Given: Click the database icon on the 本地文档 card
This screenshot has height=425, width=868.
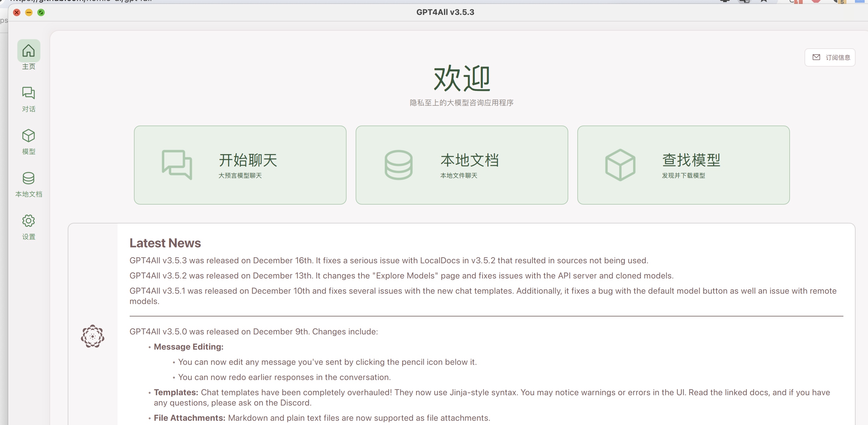Looking at the screenshot, I should 399,165.
